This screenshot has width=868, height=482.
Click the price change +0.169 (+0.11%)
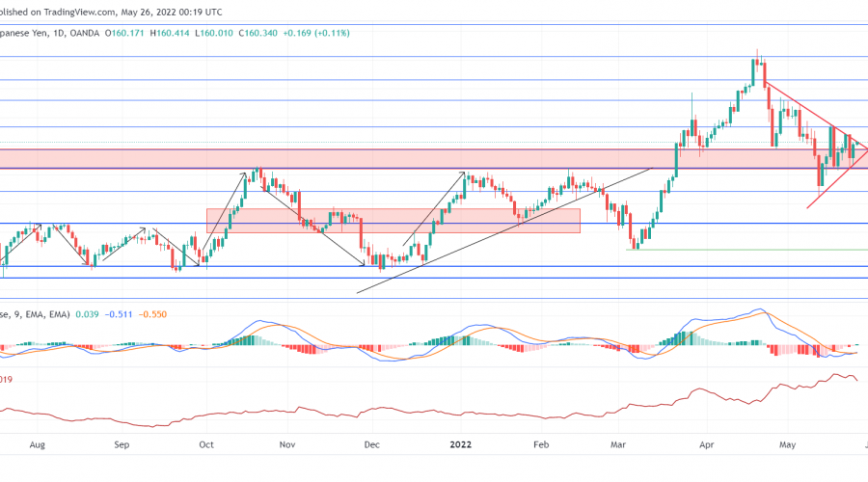pyautogui.click(x=316, y=33)
